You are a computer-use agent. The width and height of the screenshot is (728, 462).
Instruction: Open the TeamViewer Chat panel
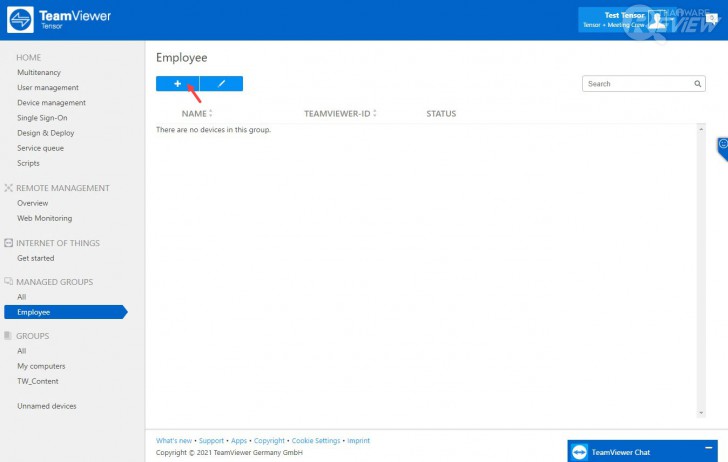pyautogui.click(x=642, y=451)
